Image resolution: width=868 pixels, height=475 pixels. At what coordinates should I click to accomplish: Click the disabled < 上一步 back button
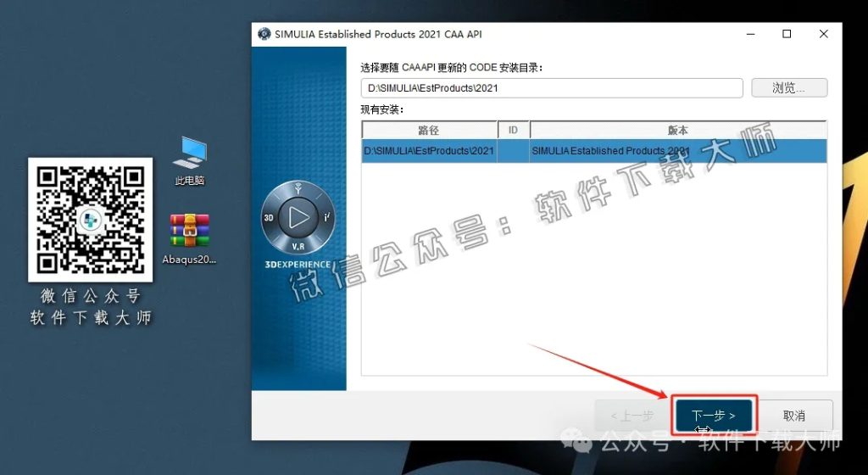(632, 416)
